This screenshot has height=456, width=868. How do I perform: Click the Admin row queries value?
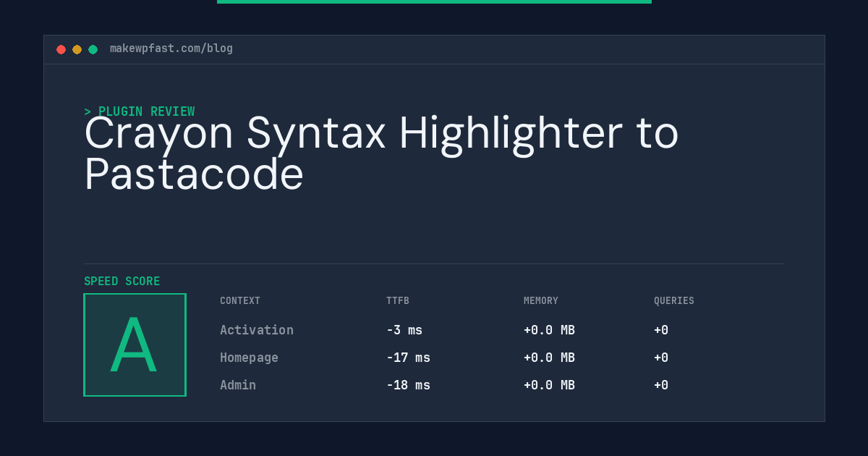(661, 385)
